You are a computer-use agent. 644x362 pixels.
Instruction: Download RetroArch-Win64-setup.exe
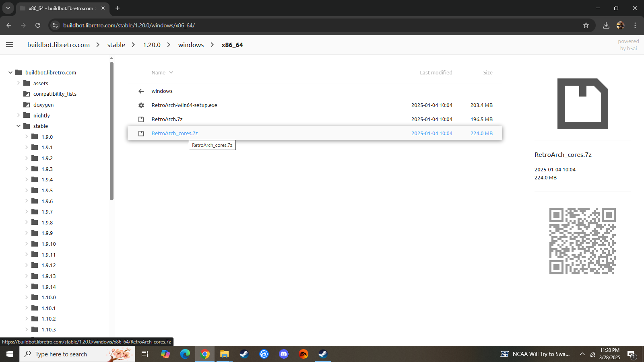(x=184, y=105)
